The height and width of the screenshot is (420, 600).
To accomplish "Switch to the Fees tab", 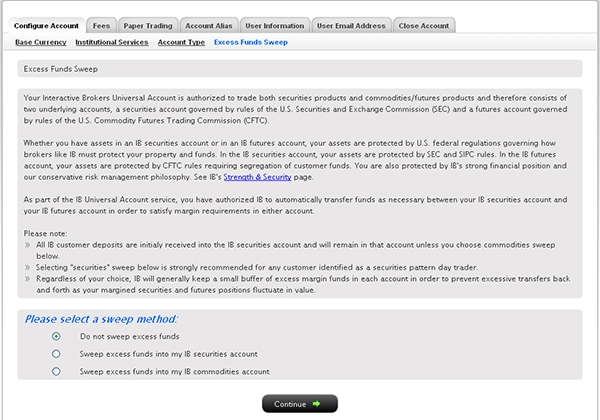I will coord(101,26).
